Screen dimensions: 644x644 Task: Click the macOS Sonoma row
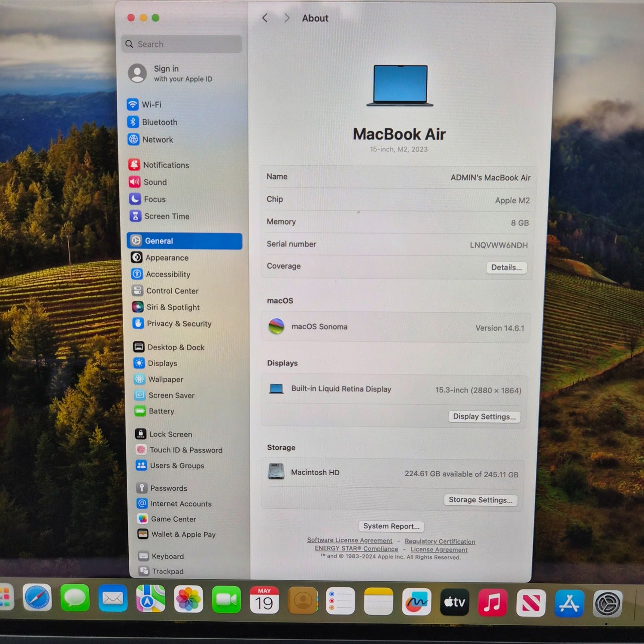[x=396, y=327]
